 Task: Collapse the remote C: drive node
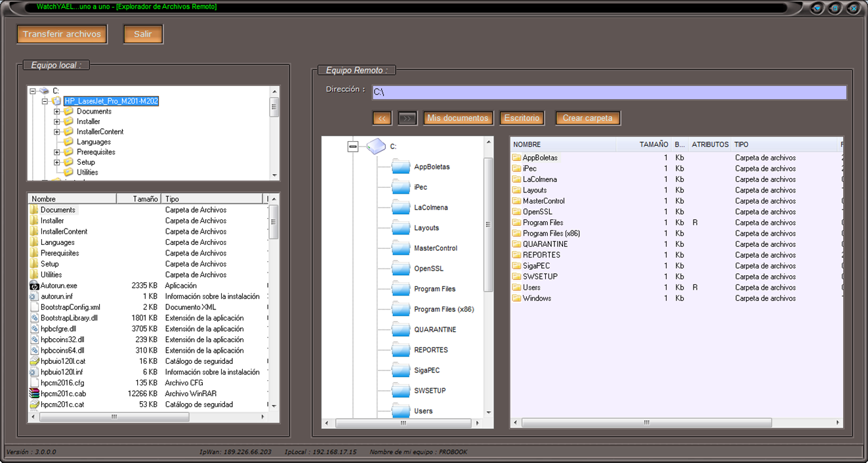(353, 147)
